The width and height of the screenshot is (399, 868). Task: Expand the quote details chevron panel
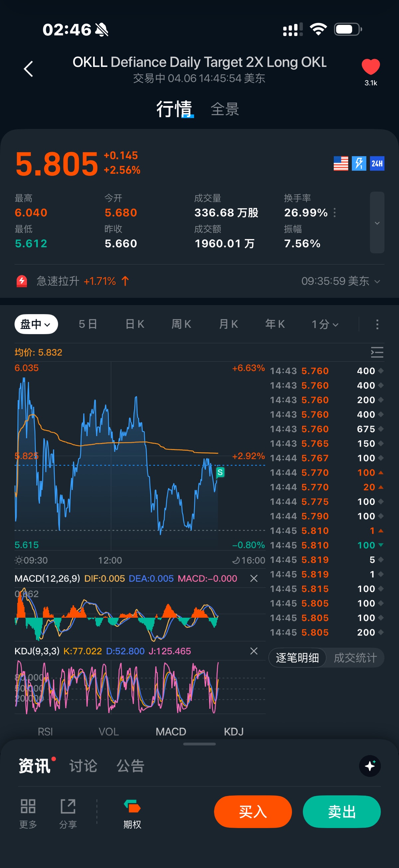tap(377, 223)
